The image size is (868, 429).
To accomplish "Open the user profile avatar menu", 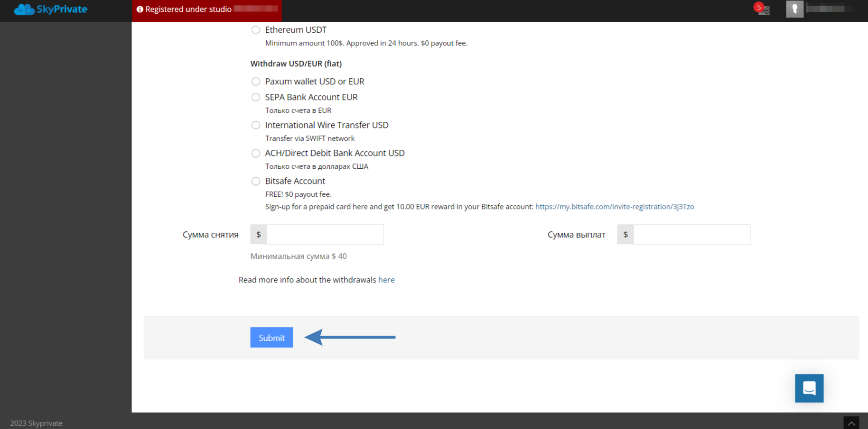I will pos(794,9).
